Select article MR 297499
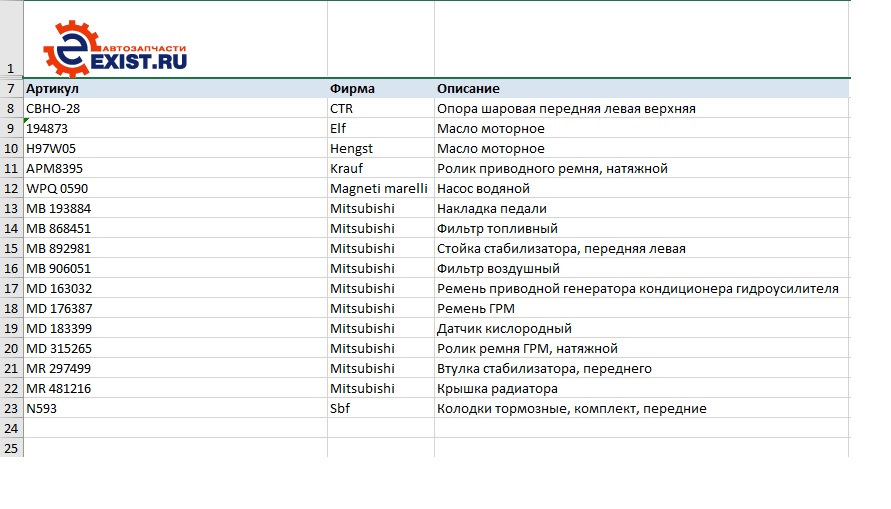This screenshot has width=891, height=509. (175, 369)
